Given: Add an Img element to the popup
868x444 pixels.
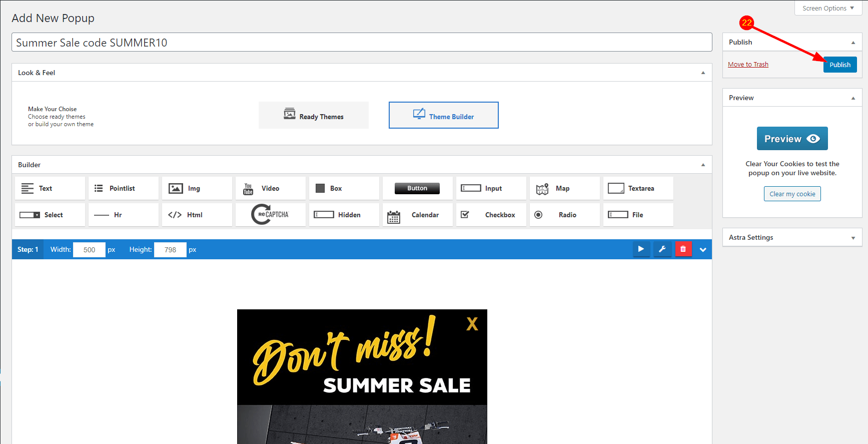Looking at the screenshot, I should tap(197, 188).
